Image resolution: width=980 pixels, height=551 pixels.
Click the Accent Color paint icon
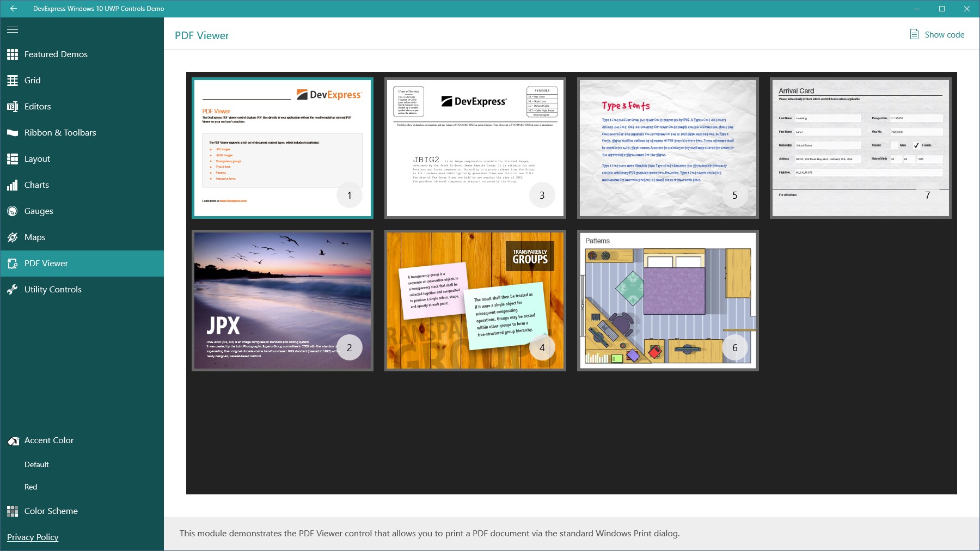(x=13, y=440)
